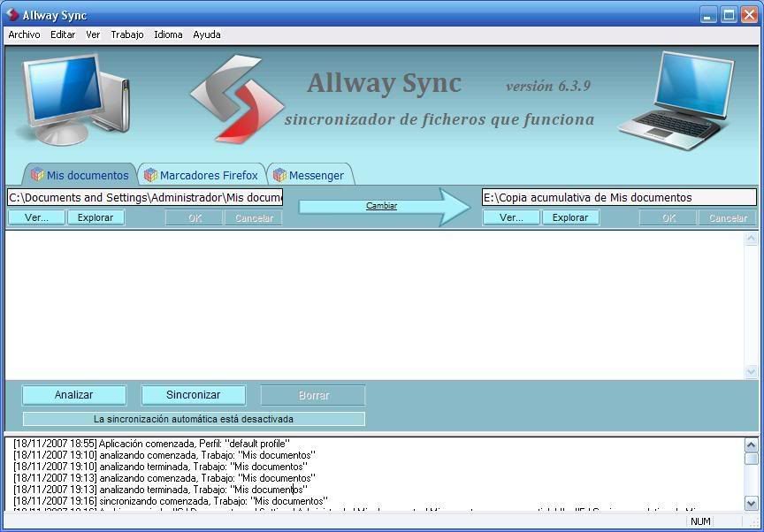Image resolution: width=764 pixels, height=532 pixels.
Task: Click the destination folder path field
Action: (619, 198)
